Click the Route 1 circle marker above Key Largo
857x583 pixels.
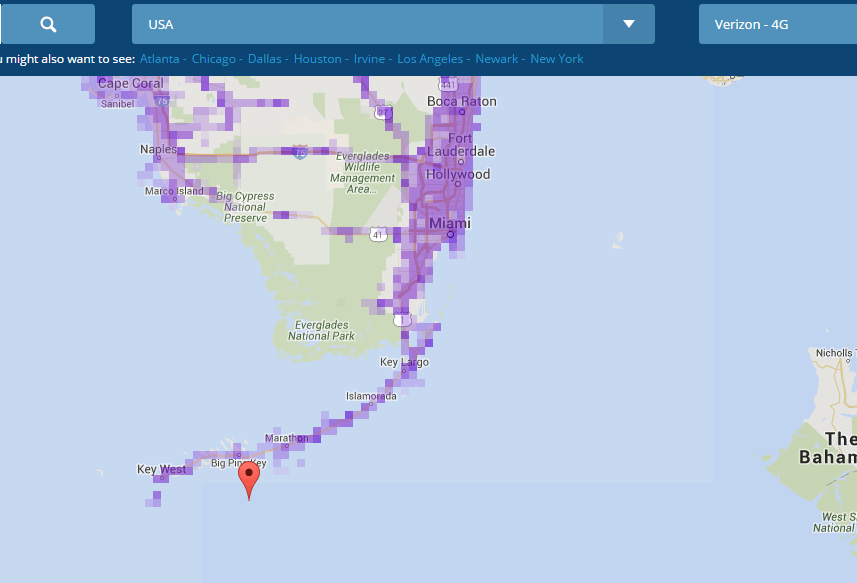[x=402, y=320]
